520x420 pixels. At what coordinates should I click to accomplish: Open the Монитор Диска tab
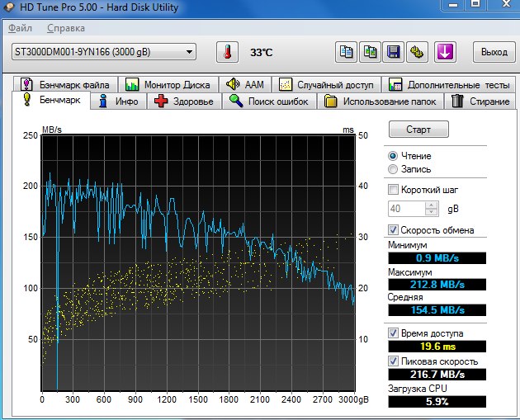(x=168, y=85)
